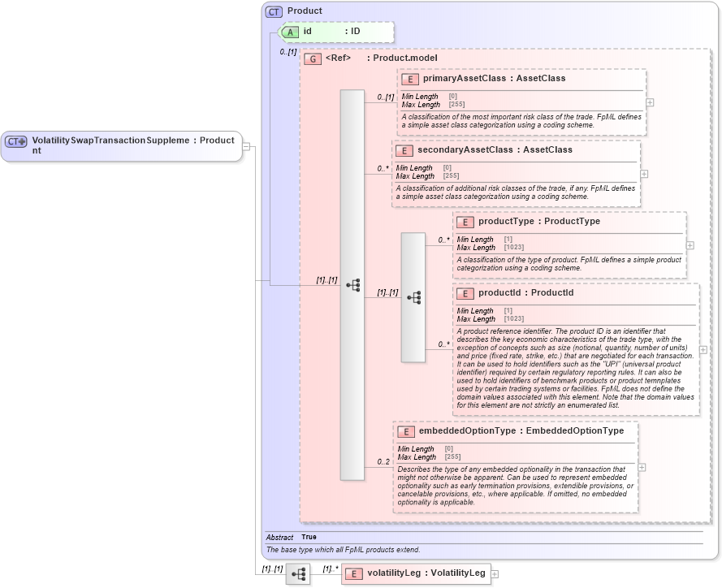The image size is (722, 588).
Task: Click the E icon on productType
Action: click(466, 222)
